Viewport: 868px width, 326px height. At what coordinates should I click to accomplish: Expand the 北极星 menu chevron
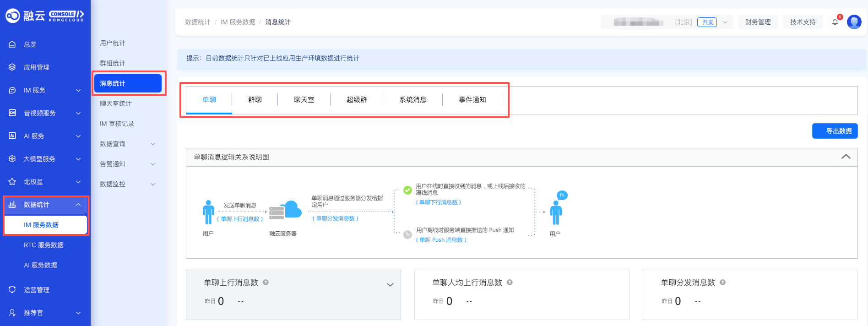click(78, 182)
